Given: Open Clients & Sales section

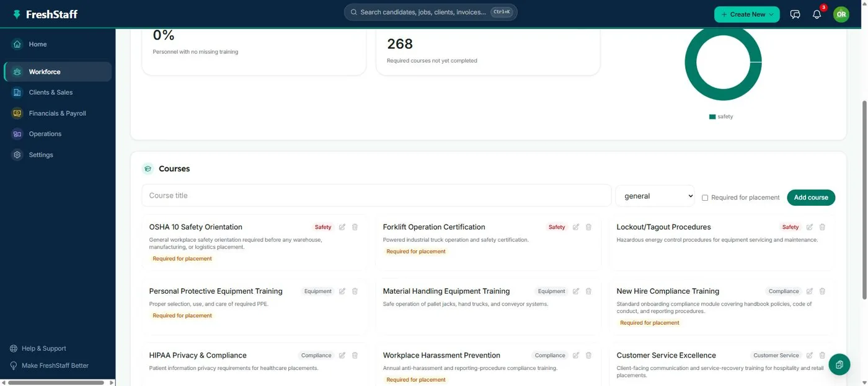Looking at the screenshot, I should (x=58, y=92).
